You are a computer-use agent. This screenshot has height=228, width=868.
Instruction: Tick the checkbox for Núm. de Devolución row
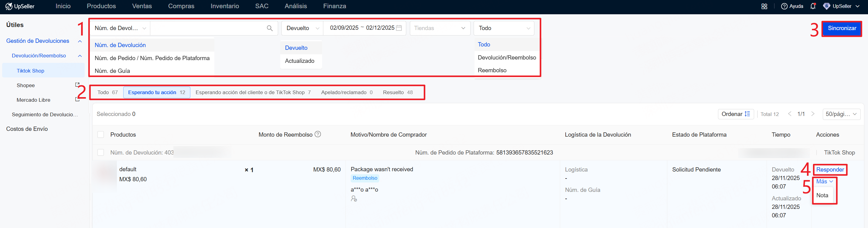coord(100,153)
